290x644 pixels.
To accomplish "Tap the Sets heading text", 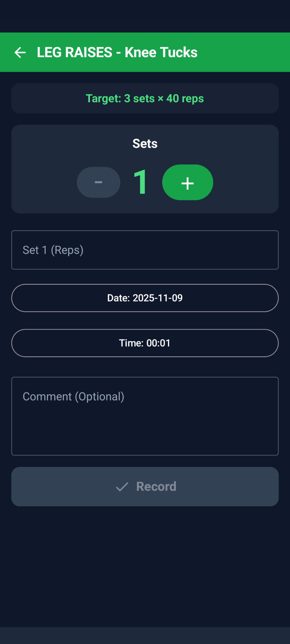I will pos(145,144).
